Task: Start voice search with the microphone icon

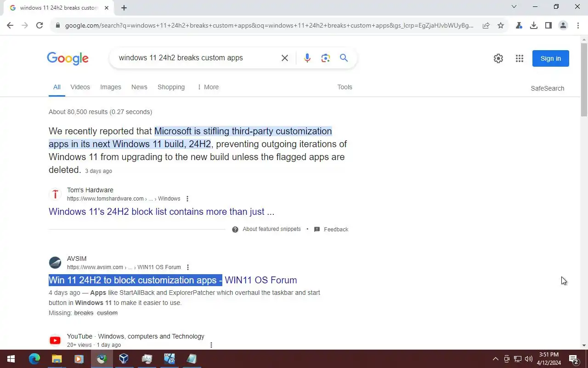Action: point(307,58)
